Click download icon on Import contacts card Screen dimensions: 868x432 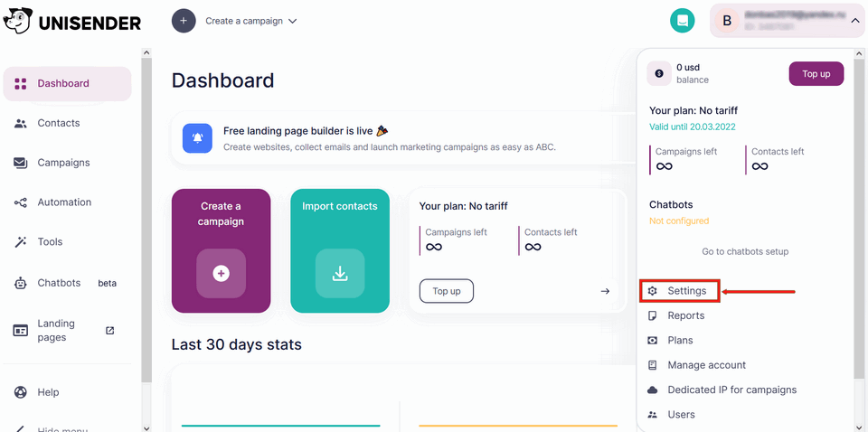[x=340, y=273]
